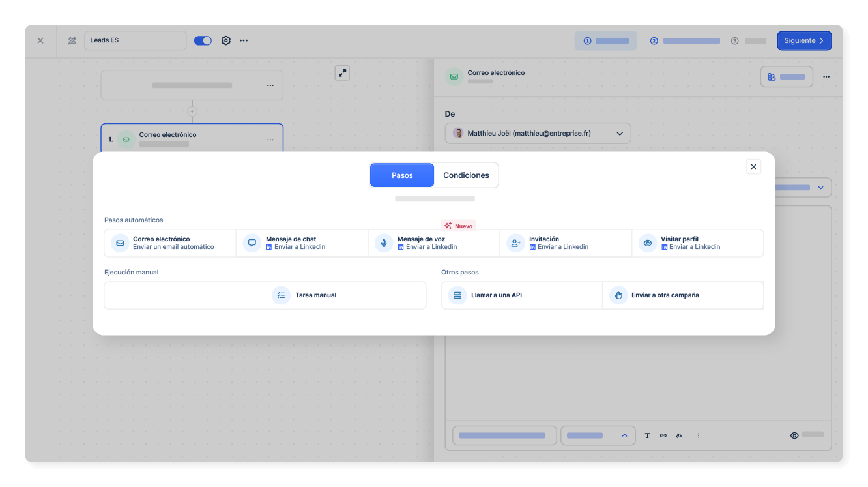868x487 pixels.
Task: Click the preview eye icon in editor
Action: point(794,435)
